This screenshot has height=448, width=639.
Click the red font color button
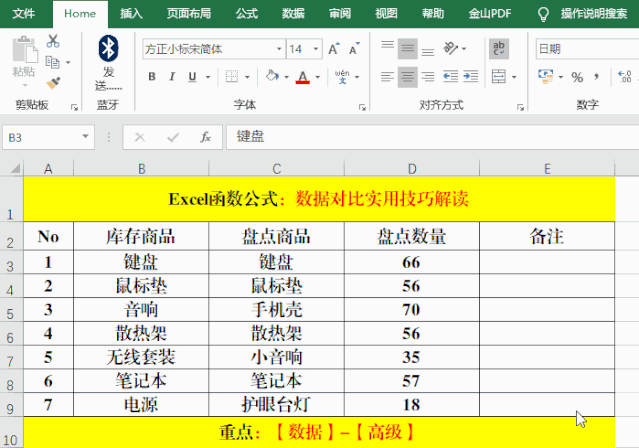(x=302, y=77)
